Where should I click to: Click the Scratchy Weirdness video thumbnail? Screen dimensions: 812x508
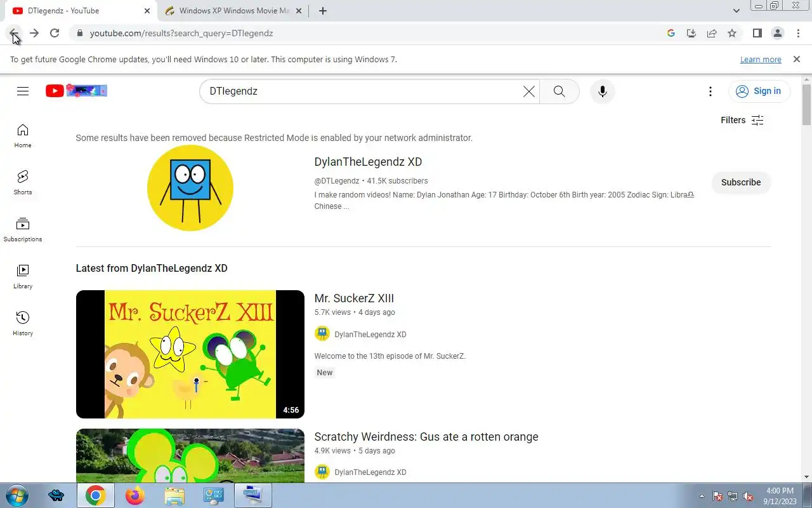pos(190,455)
